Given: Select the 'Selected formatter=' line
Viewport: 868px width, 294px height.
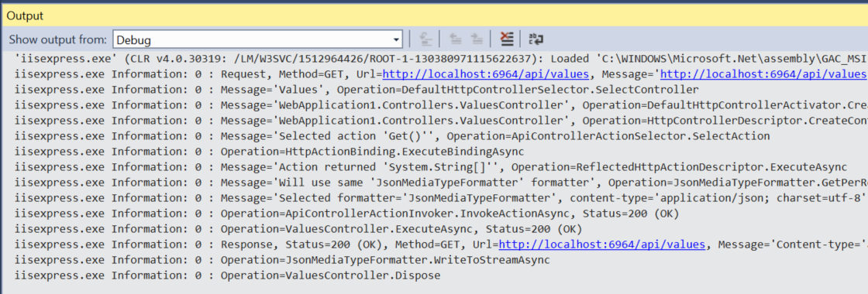Looking at the screenshot, I should click(x=441, y=197).
